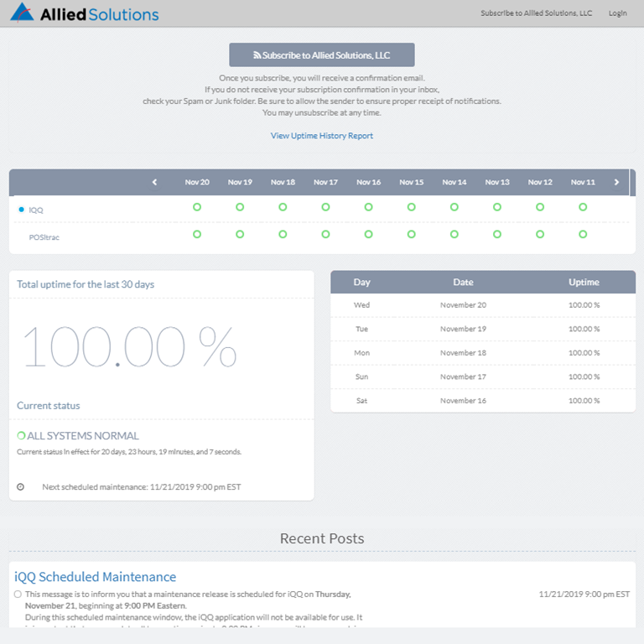Click the Uptime column header
Viewport: 644px width, 644px height.
[x=584, y=282]
